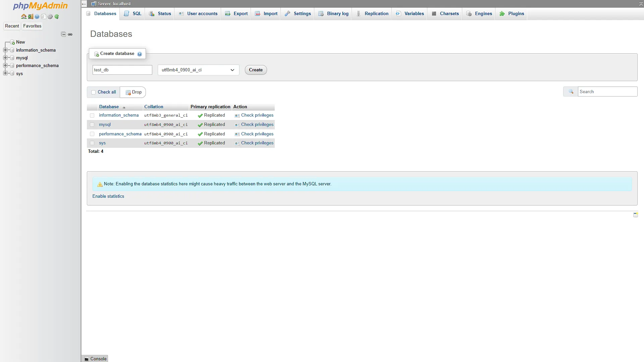Open the Binary log tab
Screen dimensions: 644x362
(x=333, y=14)
